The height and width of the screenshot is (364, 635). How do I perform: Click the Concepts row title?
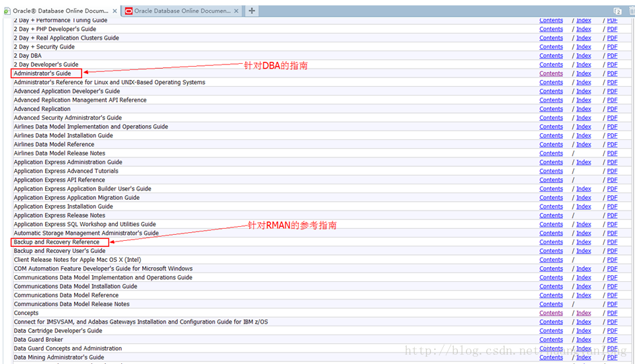pyautogui.click(x=26, y=313)
